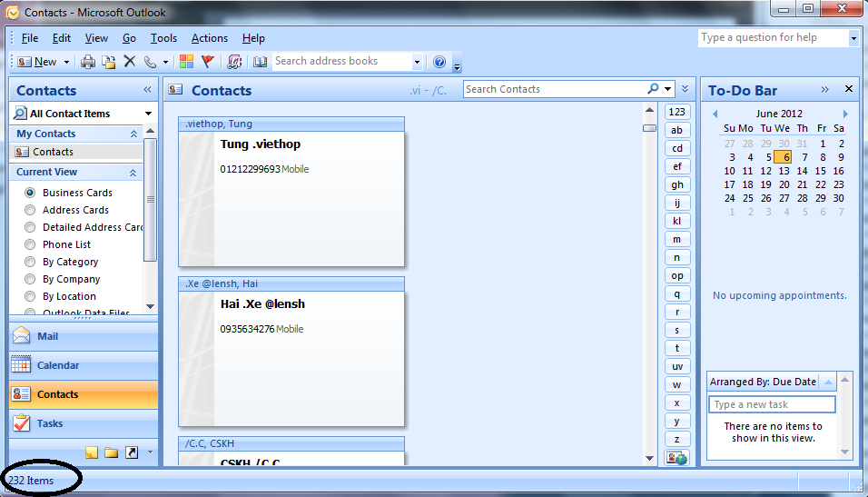The image size is (868, 497).
Task: Switch to Calendar module
Action: 84,365
